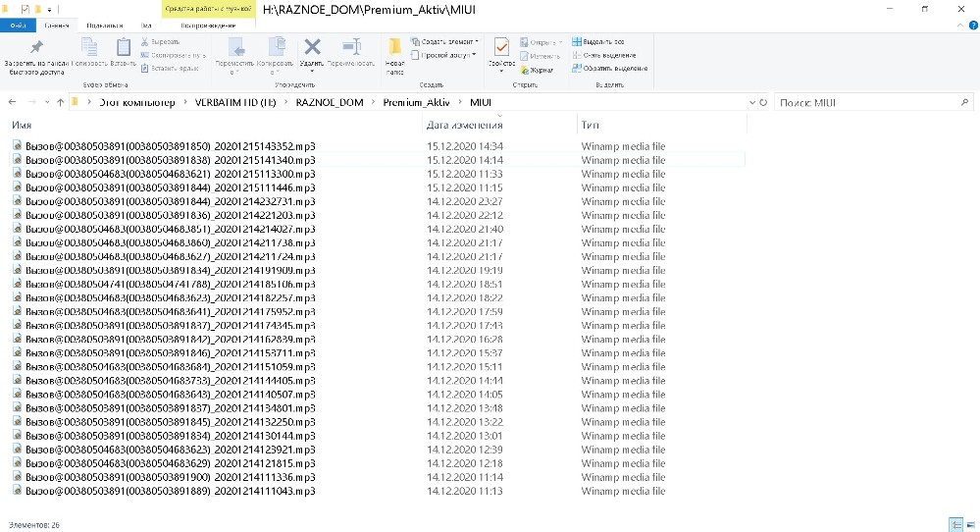This screenshot has width=980, height=532.
Task: Click Выделить все (Select all)
Action: (598, 42)
